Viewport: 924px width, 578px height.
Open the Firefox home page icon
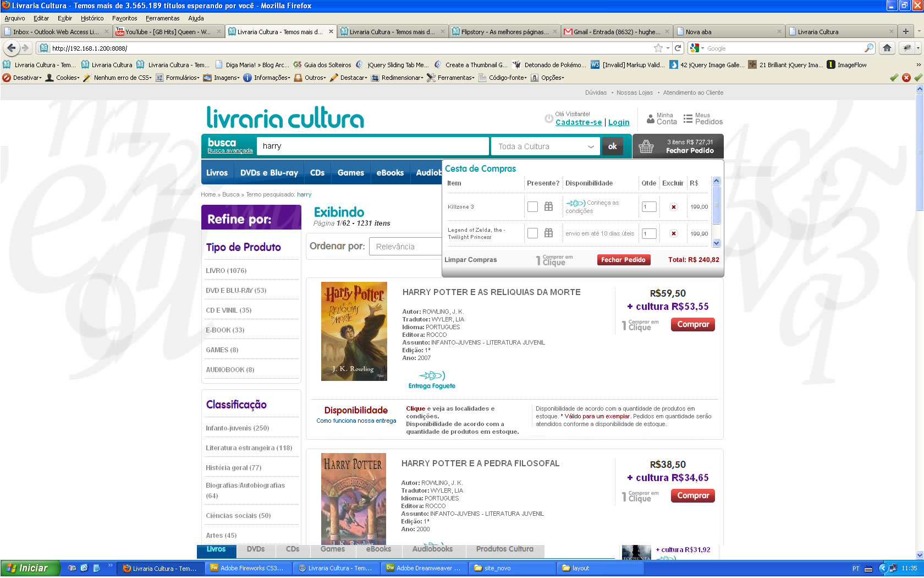coord(887,48)
